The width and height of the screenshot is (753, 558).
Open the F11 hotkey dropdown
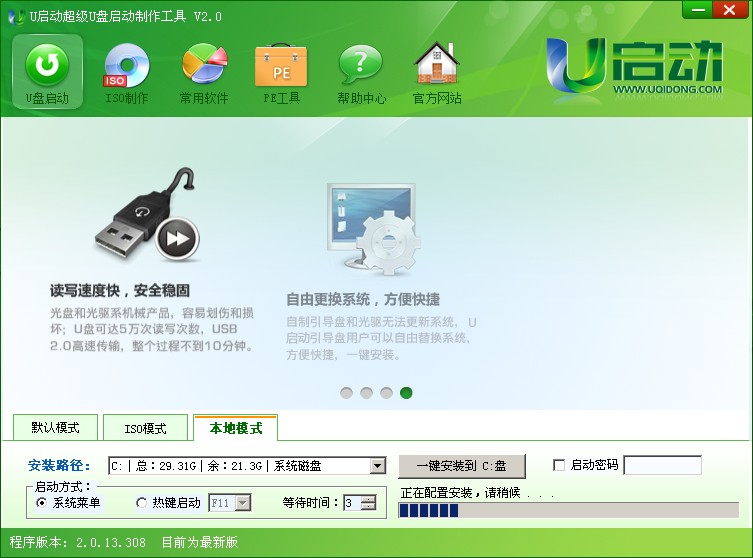click(x=243, y=503)
